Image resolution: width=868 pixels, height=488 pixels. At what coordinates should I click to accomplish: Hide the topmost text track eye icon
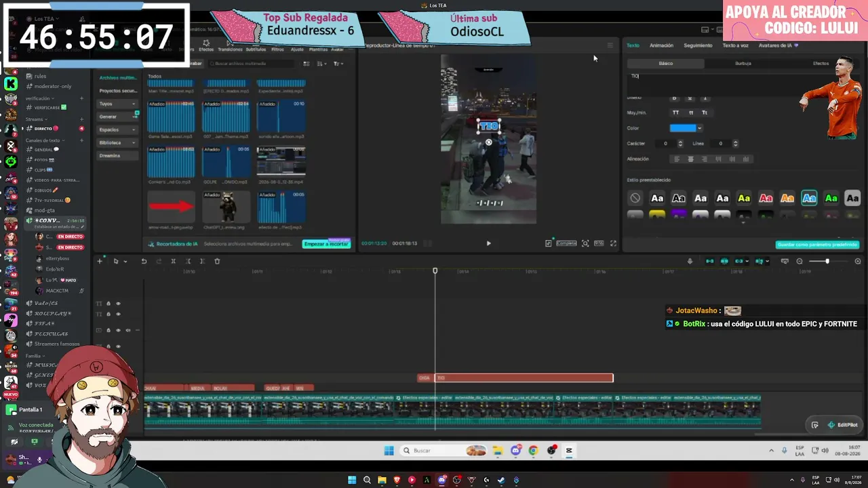click(x=118, y=304)
